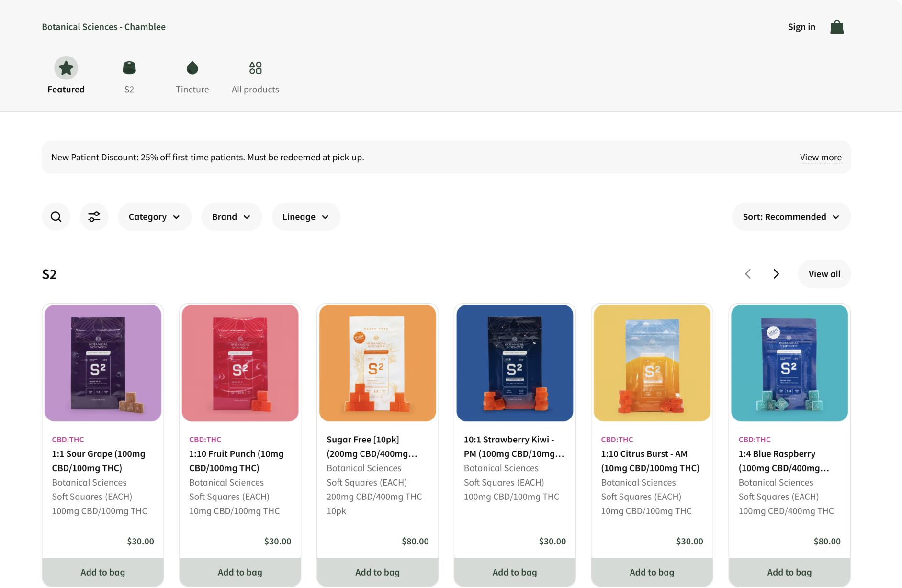Image resolution: width=902 pixels, height=588 pixels.
Task: Add 1:10 Citrus Burst to bag
Action: pyautogui.click(x=652, y=572)
